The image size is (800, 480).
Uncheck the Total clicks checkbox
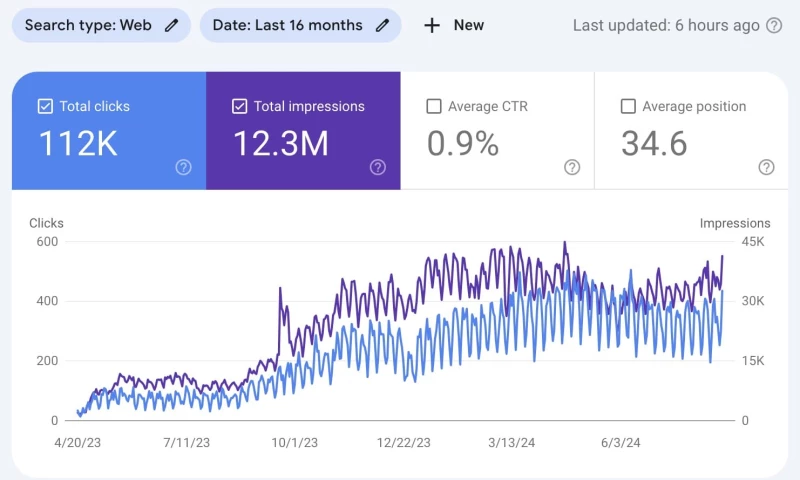tap(44, 106)
